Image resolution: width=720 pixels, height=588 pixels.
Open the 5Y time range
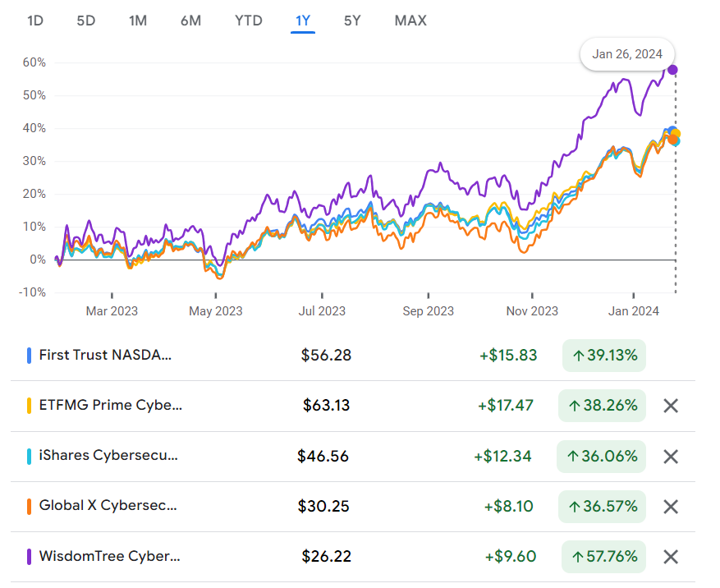click(352, 21)
